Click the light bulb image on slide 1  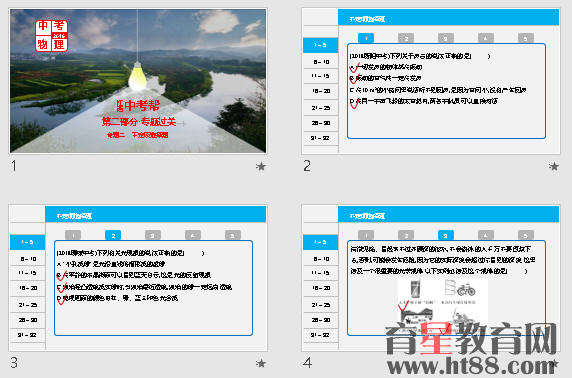tap(138, 76)
